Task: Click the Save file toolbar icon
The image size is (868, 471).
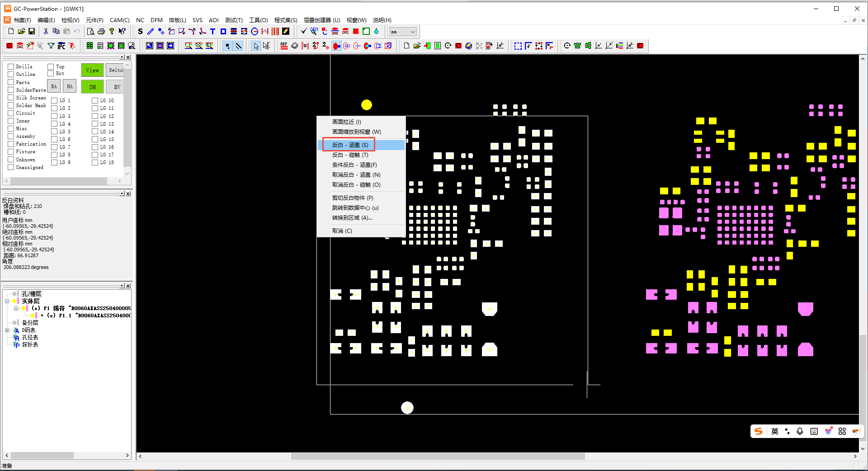Action: (32, 32)
